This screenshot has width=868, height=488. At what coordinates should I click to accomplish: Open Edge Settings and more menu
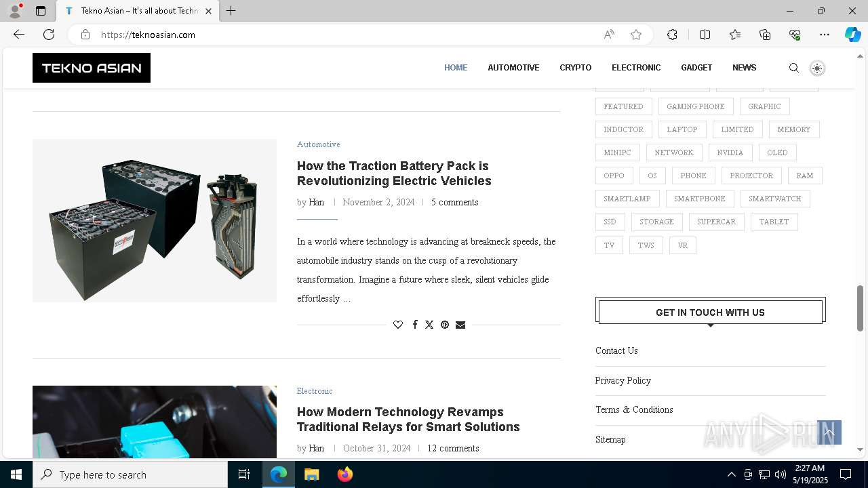click(825, 35)
